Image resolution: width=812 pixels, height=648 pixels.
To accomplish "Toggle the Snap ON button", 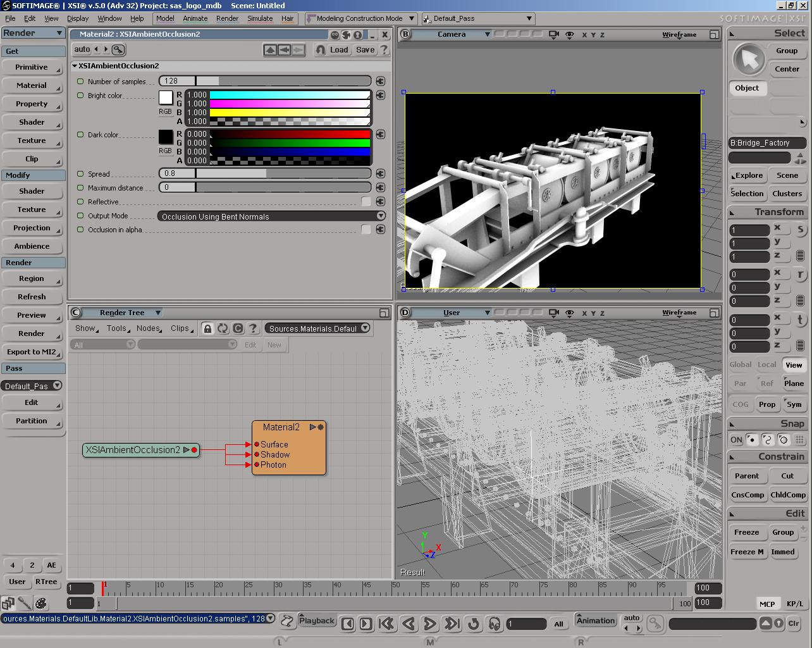I will (736, 439).
